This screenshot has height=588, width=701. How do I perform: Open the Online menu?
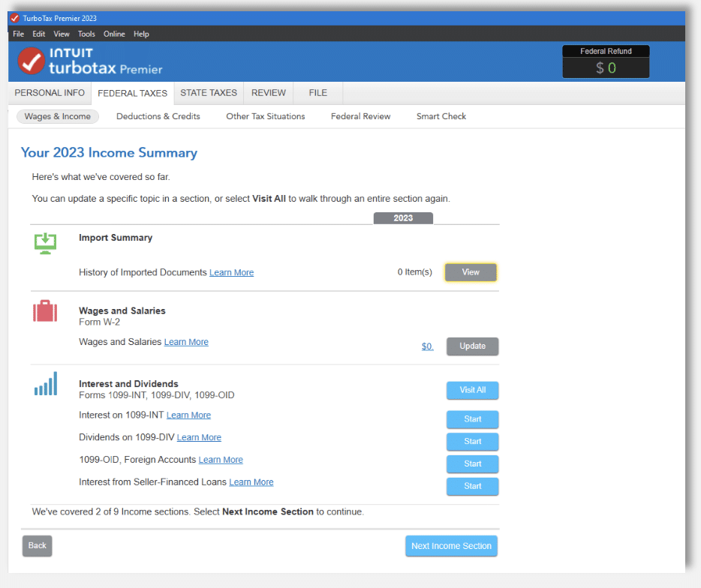(x=114, y=33)
